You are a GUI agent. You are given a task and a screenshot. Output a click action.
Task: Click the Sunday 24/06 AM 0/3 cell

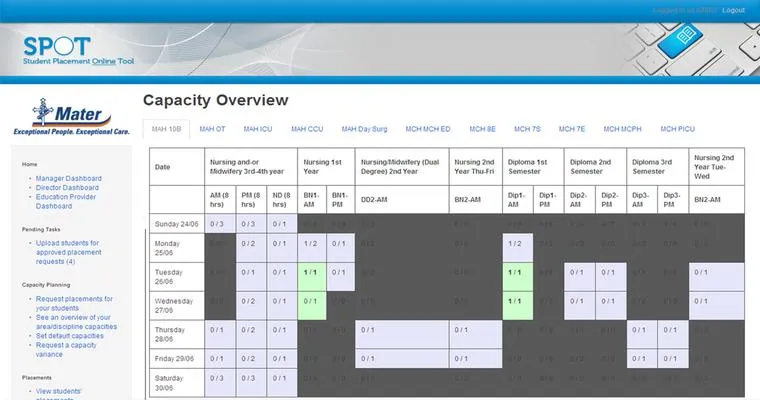click(x=220, y=224)
